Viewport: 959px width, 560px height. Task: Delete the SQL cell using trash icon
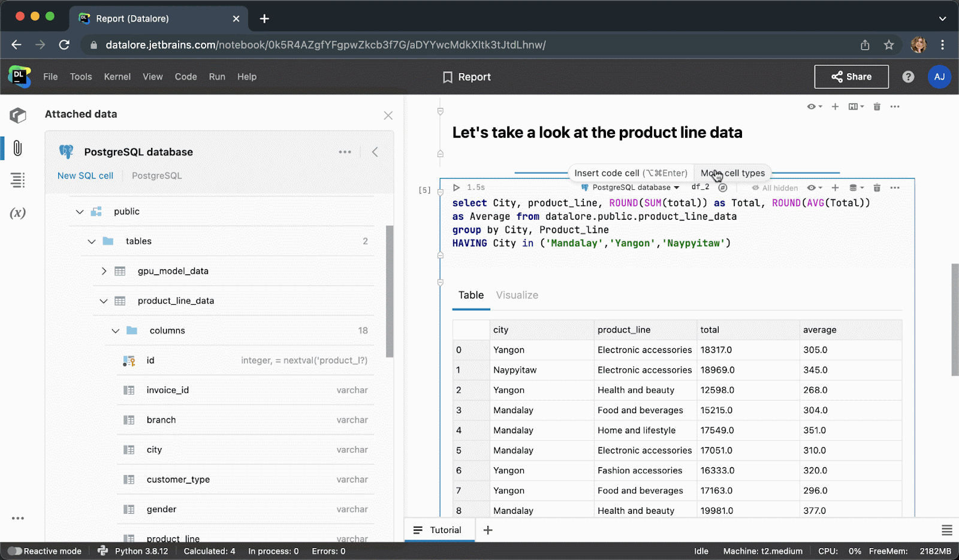pyautogui.click(x=877, y=187)
